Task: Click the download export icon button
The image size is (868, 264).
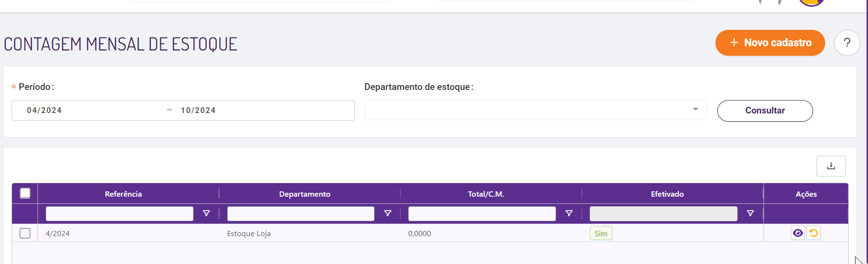Action: (x=831, y=166)
